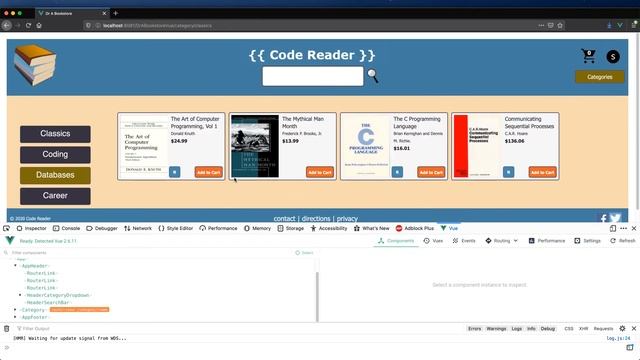Click blue icon on Communicating Sequential Processes card
Screen dimensions: 640x360
(x=508, y=172)
